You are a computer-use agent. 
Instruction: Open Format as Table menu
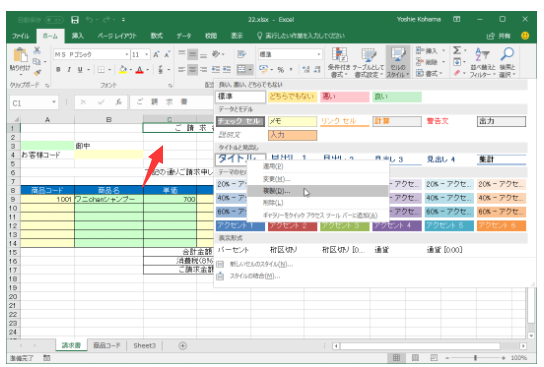368,62
